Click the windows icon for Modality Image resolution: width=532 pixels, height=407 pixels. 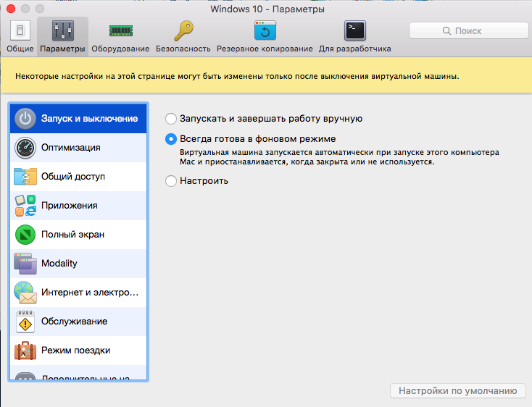(x=25, y=264)
